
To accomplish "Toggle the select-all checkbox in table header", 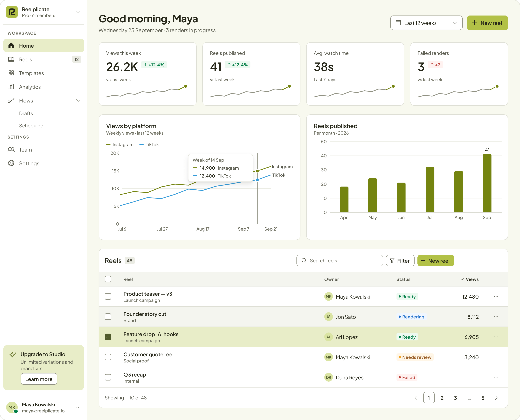I will [x=108, y=279].
